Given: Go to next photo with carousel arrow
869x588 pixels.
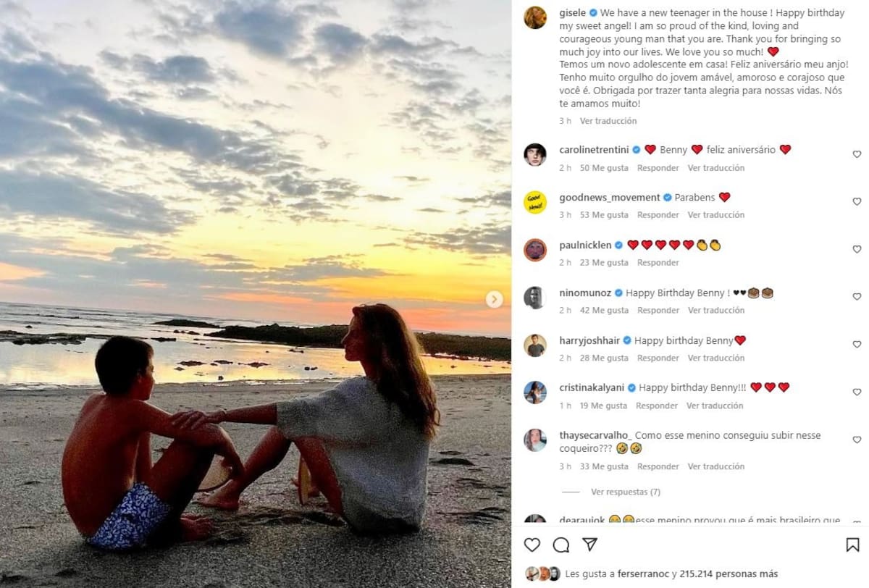Looking at the screenshot, I should coord(494,299).
